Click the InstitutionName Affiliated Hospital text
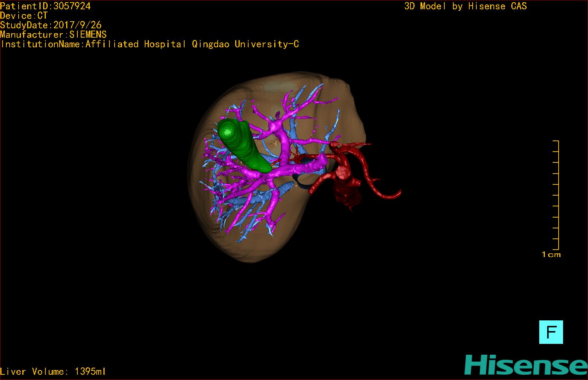 150,44
